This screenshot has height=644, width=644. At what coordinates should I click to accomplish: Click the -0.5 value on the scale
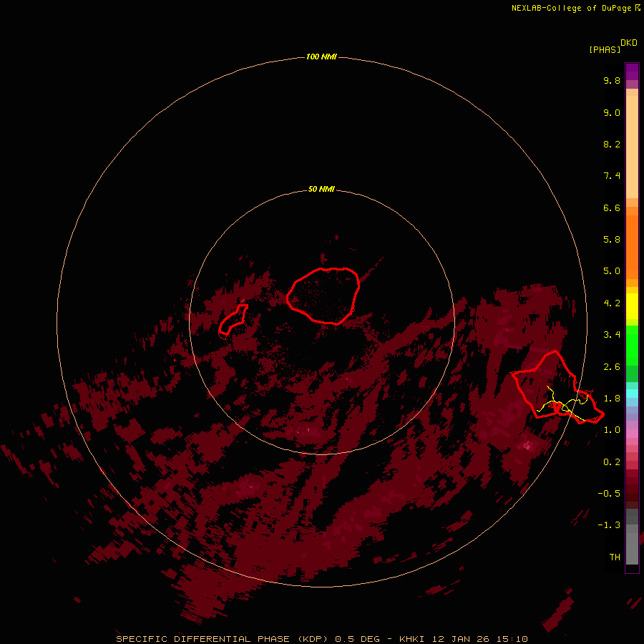click(x=609, y=494)
